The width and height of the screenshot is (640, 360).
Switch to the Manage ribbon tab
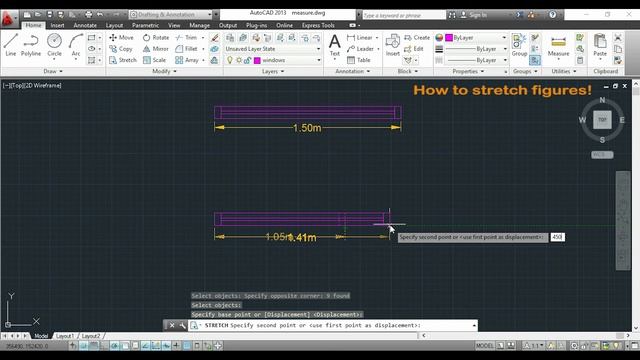(x=199, y=25)
